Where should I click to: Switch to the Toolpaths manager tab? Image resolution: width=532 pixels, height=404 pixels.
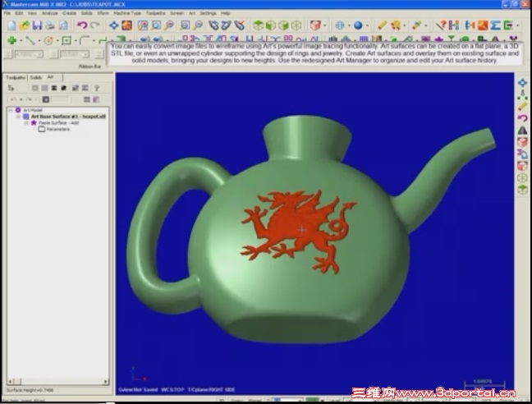click(x=16, y=78)
